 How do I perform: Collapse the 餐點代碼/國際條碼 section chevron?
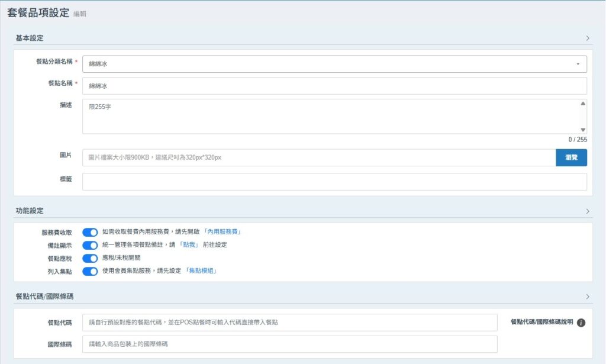[x=587, y=296]
